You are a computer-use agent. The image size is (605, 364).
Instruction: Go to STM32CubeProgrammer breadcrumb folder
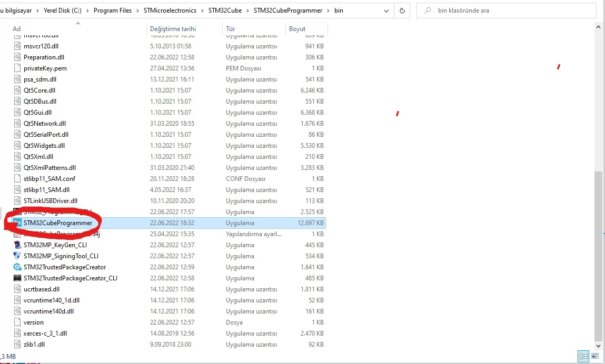point(288,11)
